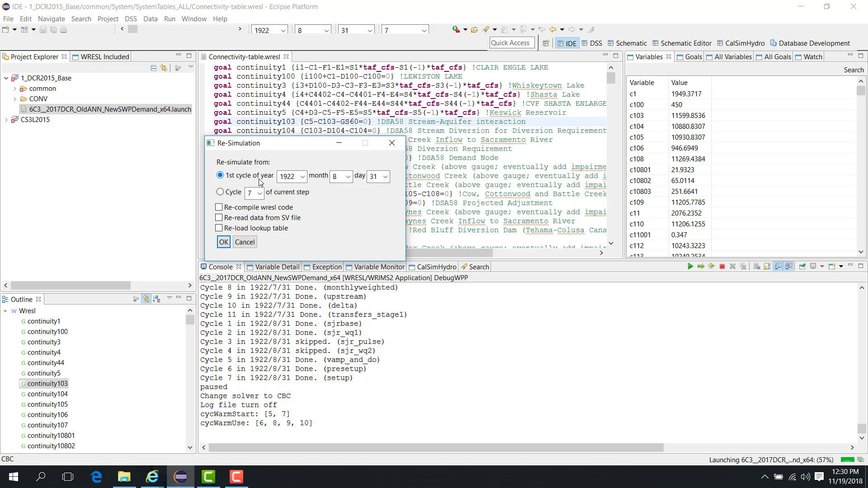Click the launch progress bar in status bar
The width and height of the screenshot is (868, 488).
click(x=847, y=460)
